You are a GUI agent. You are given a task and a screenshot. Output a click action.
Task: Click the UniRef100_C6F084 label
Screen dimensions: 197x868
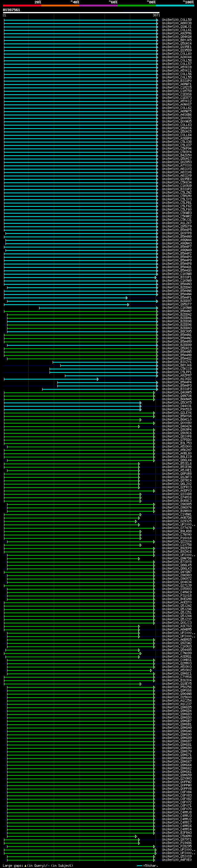(x=177, y=792)
